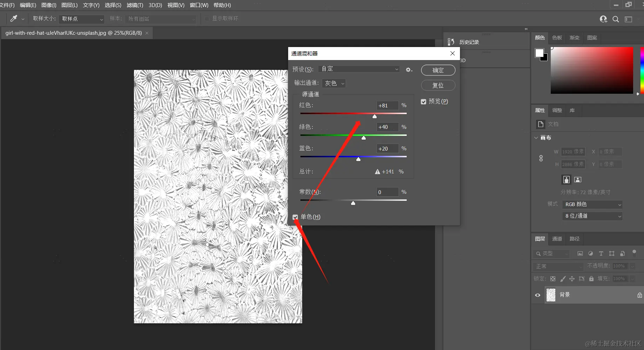Click the foreground color swatch

(x=539, y=53)
